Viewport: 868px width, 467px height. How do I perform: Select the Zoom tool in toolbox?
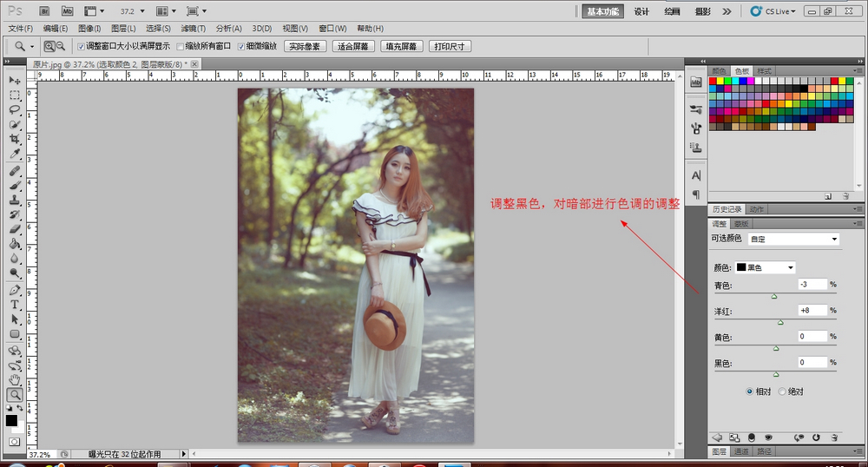click(15, 394)
